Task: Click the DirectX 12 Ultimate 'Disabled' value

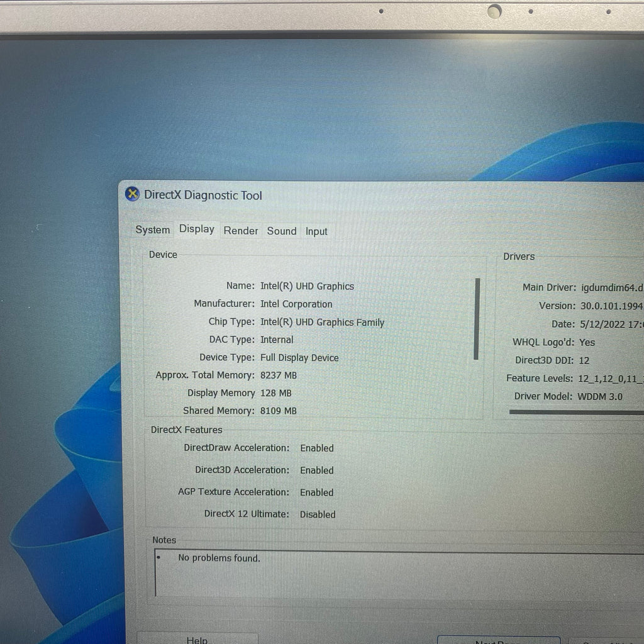Action: pos(318,514)
